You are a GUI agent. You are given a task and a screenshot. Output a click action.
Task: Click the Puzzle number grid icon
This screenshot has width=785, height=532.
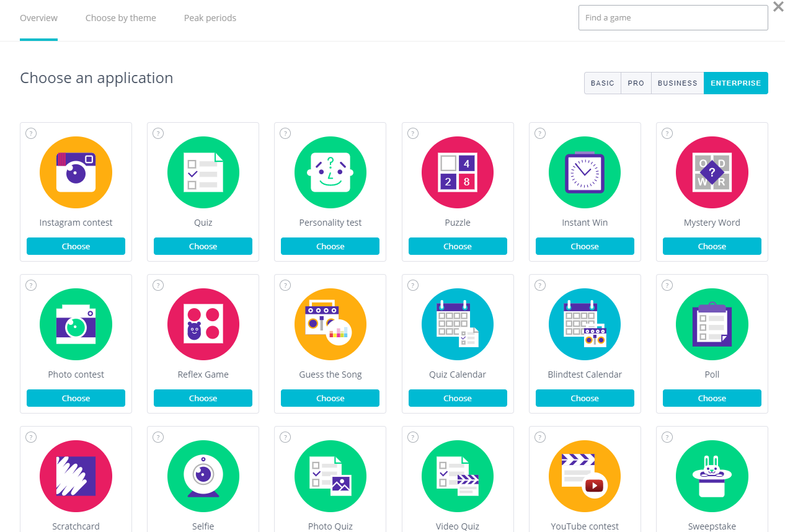coord(458,172)
